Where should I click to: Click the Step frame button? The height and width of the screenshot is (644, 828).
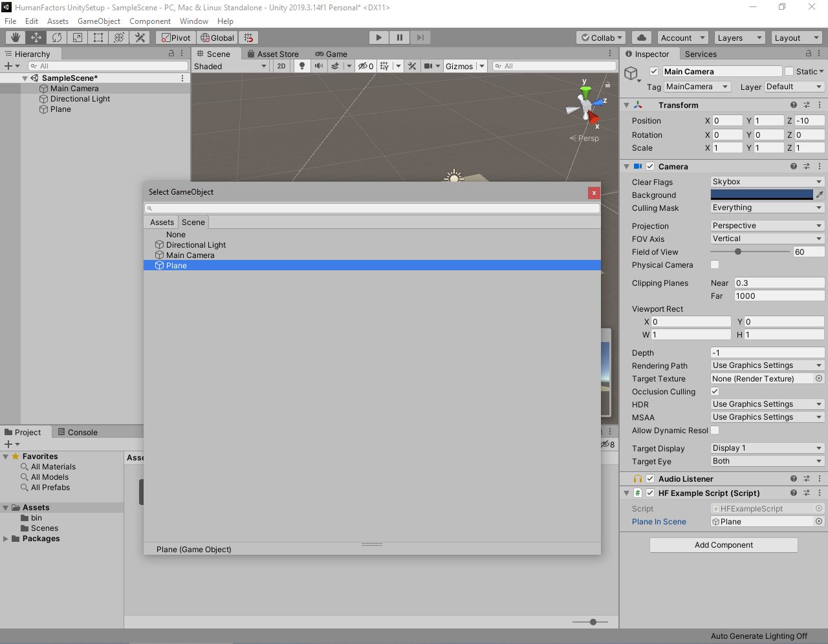click(x=420, y=38)
